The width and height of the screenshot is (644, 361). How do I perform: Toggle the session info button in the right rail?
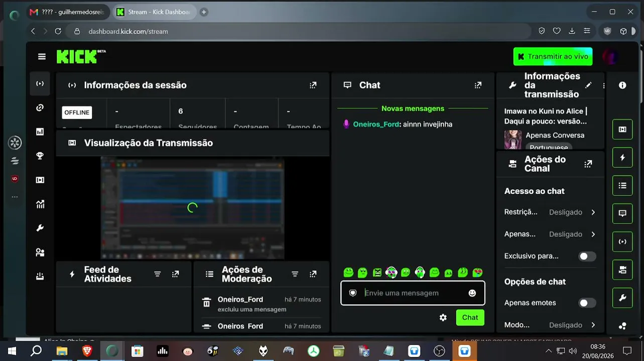pos(622,242)
